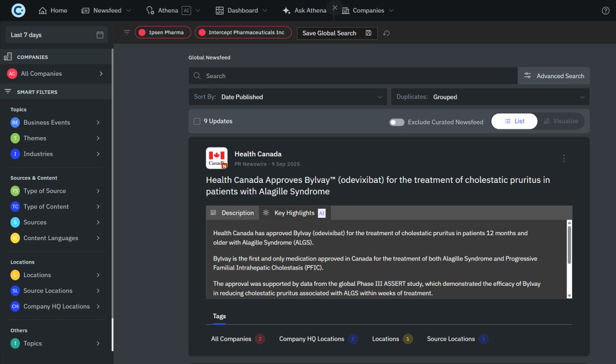The width and height of the screenshot is (616, 364).
Task: Open the Key Highlights tab
Action: coord(295,212)
